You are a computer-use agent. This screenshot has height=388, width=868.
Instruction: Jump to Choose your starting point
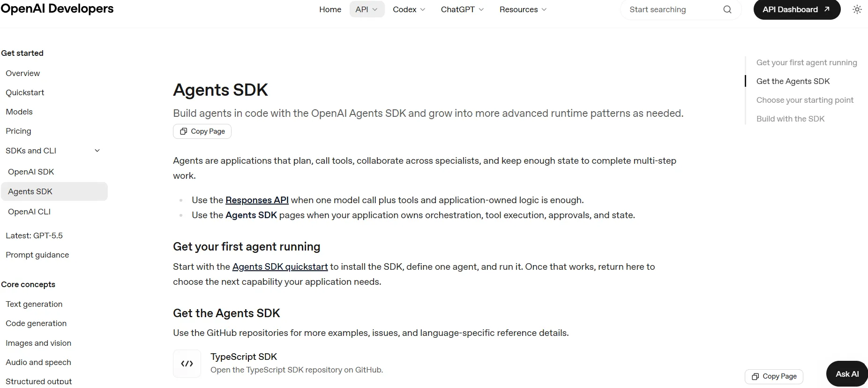[x=805, y=100]
